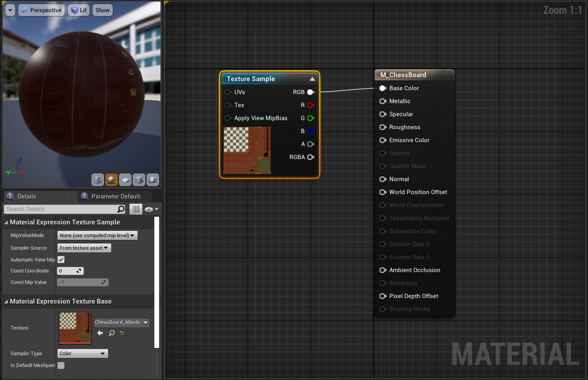Open the Sampler Type Color dropdown
This screenshot has height=380, width=588.
point(83,354)
